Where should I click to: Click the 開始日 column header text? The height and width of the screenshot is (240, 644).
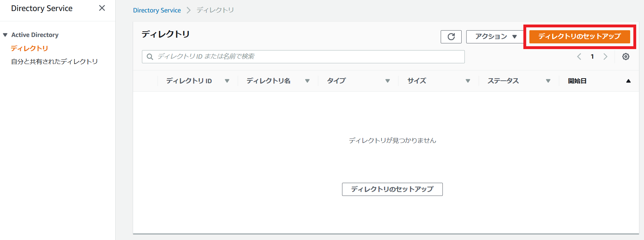point(577,81)
